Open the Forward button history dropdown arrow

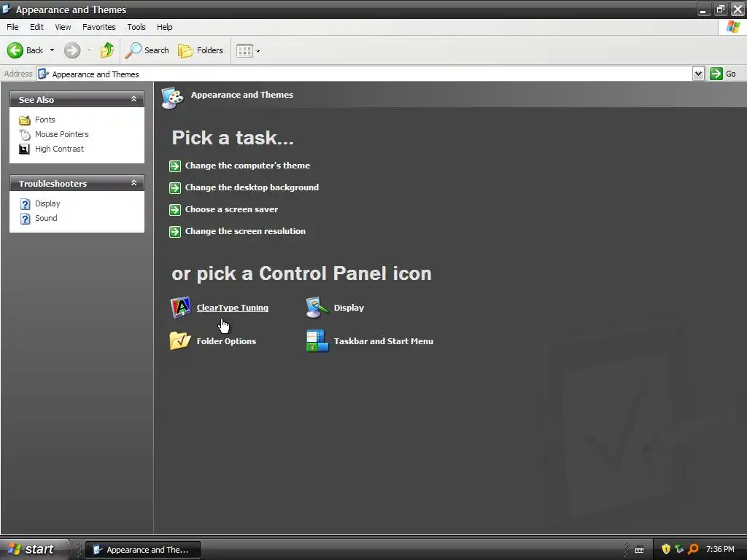89,50
